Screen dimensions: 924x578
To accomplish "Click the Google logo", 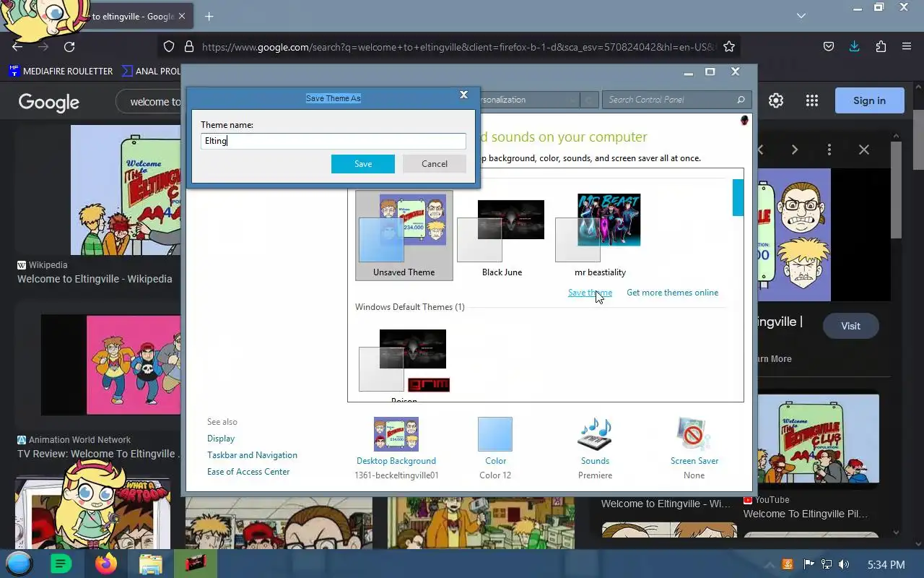I will (49, 102).
